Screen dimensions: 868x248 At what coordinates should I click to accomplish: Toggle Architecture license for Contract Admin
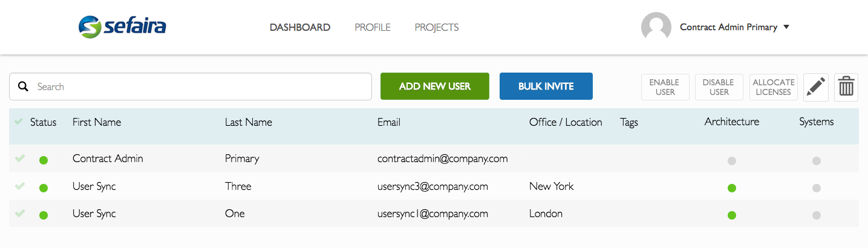click(x=732, y=161)
